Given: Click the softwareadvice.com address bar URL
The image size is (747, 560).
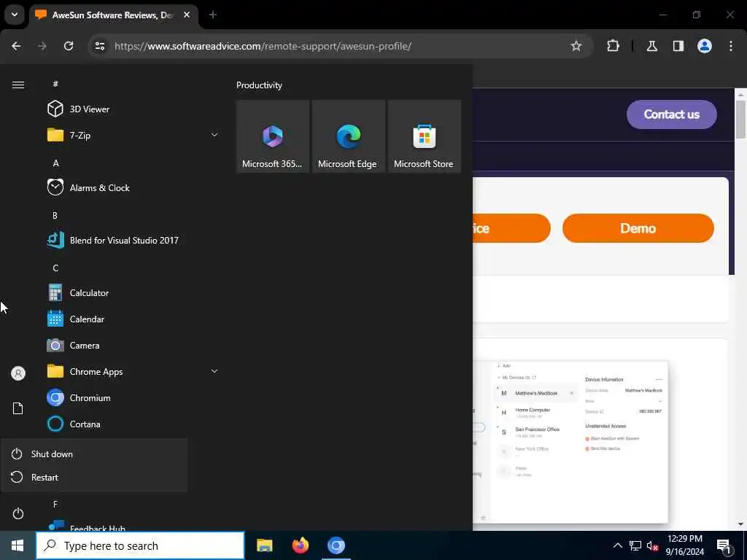Looking at the screenshot, I should tap(263, 46).
